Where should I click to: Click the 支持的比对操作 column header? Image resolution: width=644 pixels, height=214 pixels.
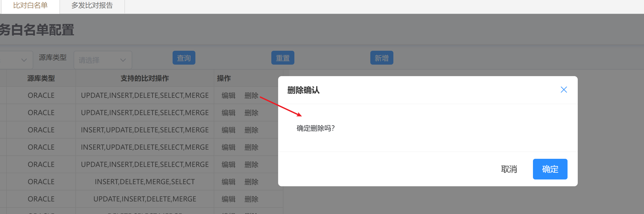[145, 78]
